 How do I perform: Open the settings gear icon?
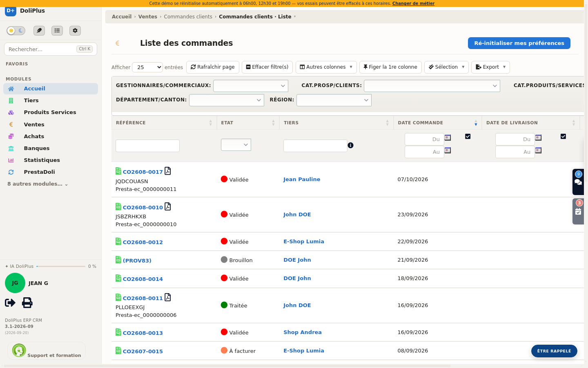point(75,31)
